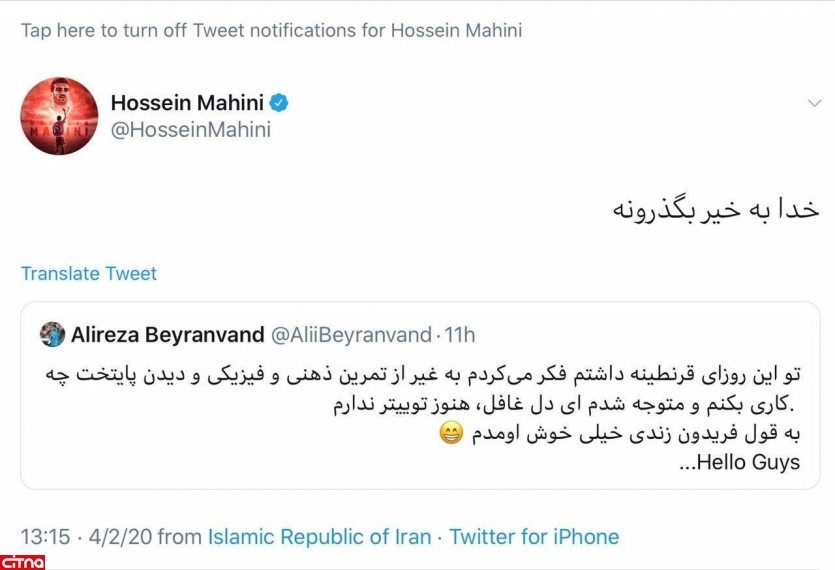Open the Alireza Beyranvand name in quote

pos(167,334)
